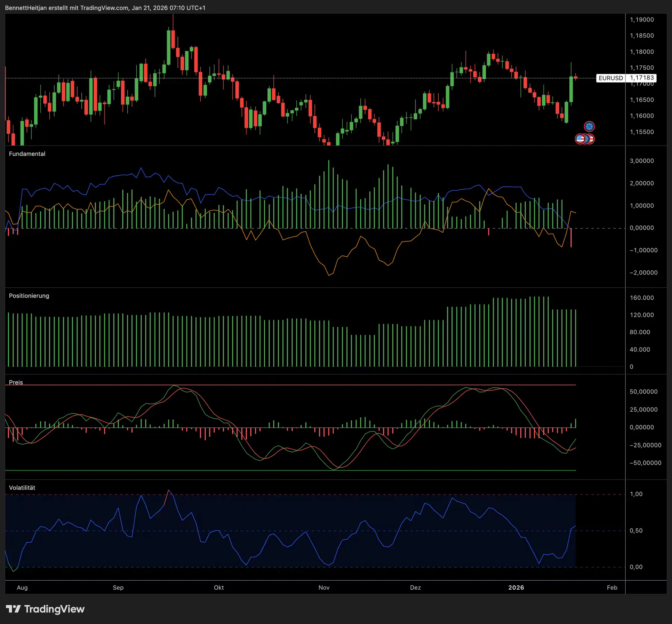Viewport: 672px width, 624px height.
Task: Select the Positionierung indicator title
Action: pyautogui.click(x=29, y=296)
